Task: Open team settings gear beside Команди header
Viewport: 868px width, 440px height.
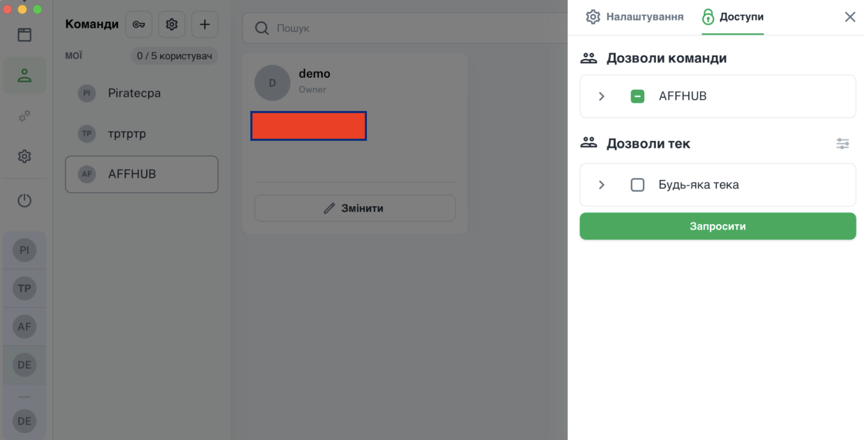Action: pos(172,24)
